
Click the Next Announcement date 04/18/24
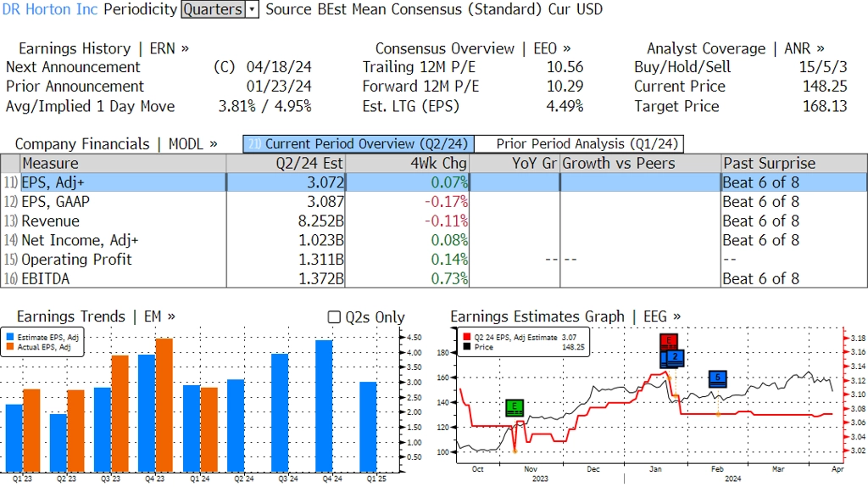coord(279,67)
